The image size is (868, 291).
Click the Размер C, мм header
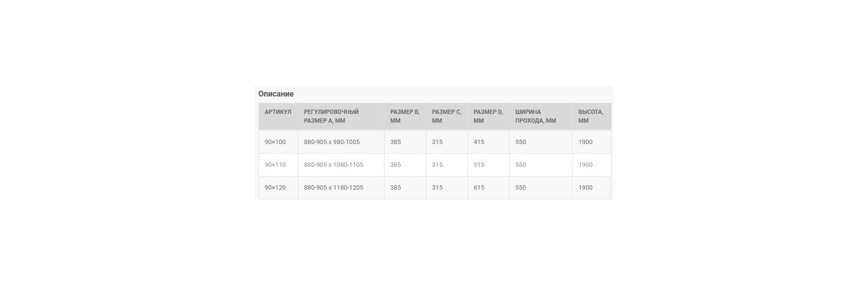coord(447,116)
